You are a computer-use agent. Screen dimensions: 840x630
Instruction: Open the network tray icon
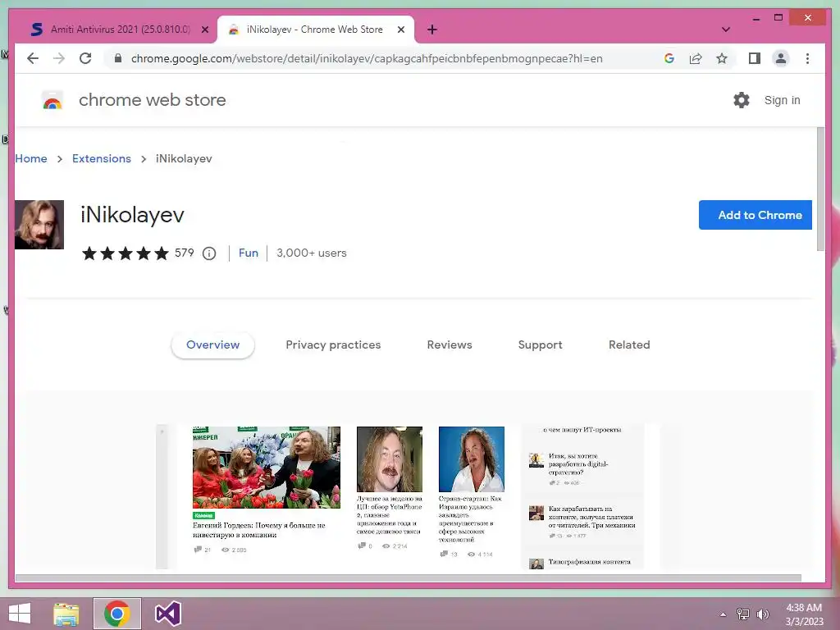(742, 614)
